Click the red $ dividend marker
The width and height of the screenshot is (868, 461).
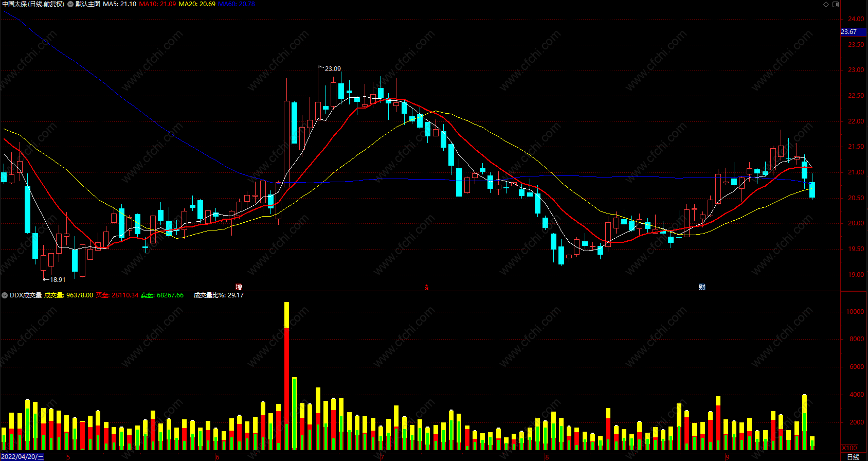pos(427,288)
